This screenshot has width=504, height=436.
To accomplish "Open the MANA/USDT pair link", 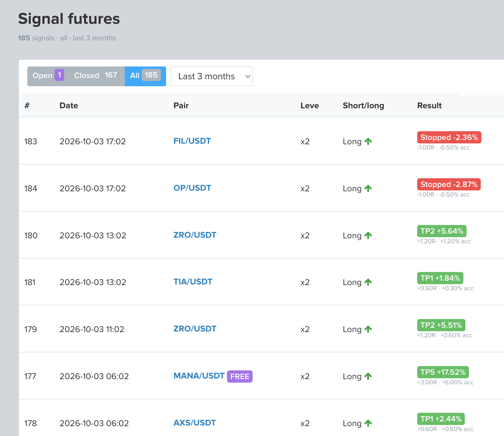I will (x=199, y=376).
